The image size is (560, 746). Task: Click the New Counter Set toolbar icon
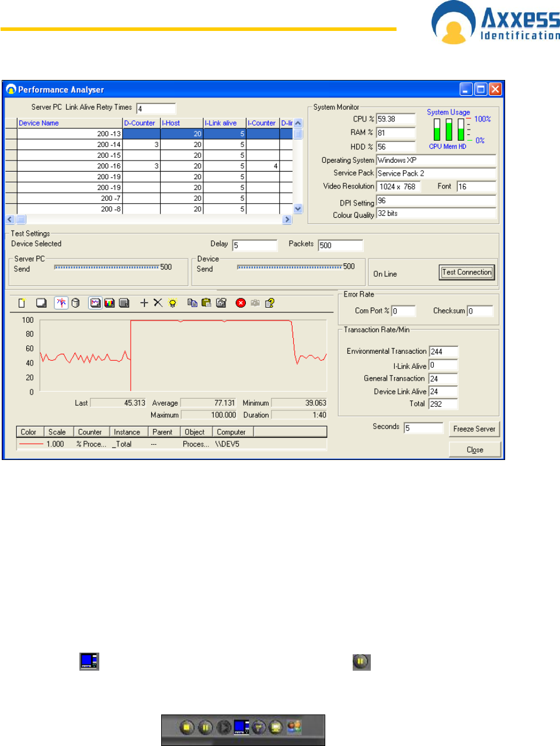point(22,303)
